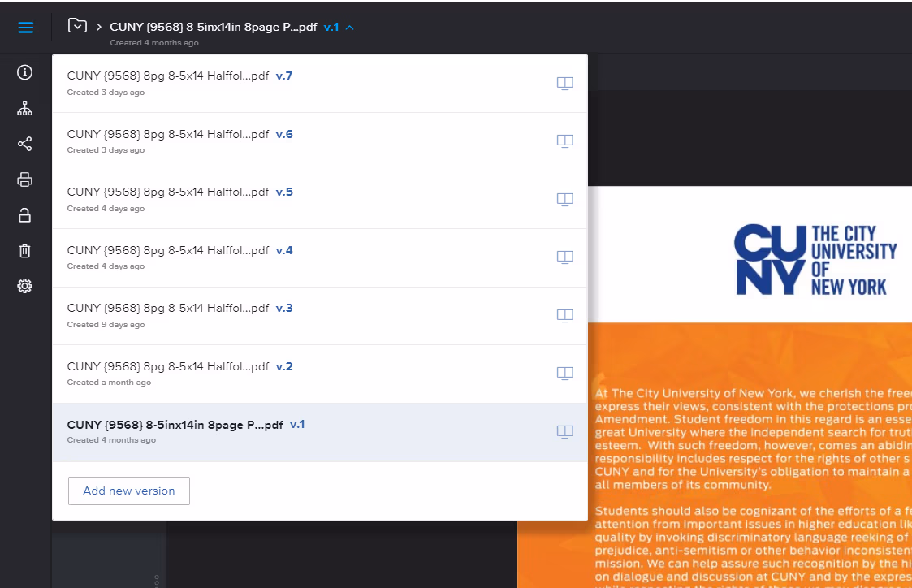This screenshot has width=912, height=588.
Task: Compare version v.7 using its compare icon
Action: 564,83
